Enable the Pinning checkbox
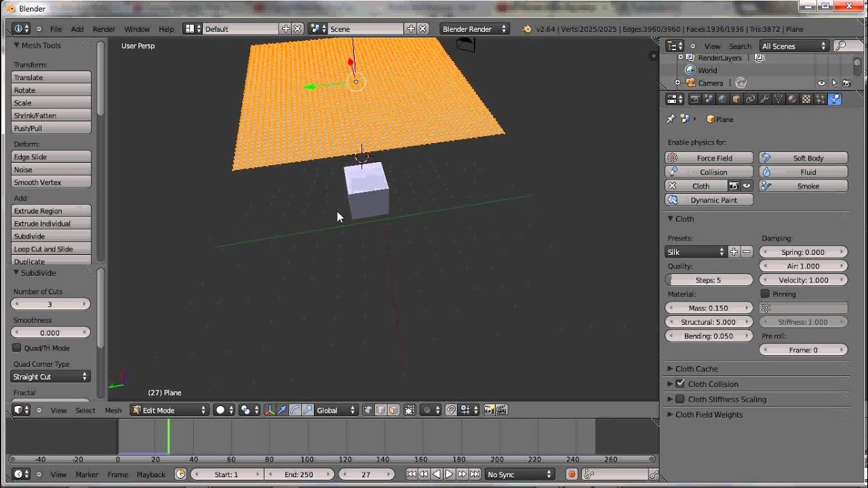This screenshot has width=868, height=488. click(x=765, y=293)
